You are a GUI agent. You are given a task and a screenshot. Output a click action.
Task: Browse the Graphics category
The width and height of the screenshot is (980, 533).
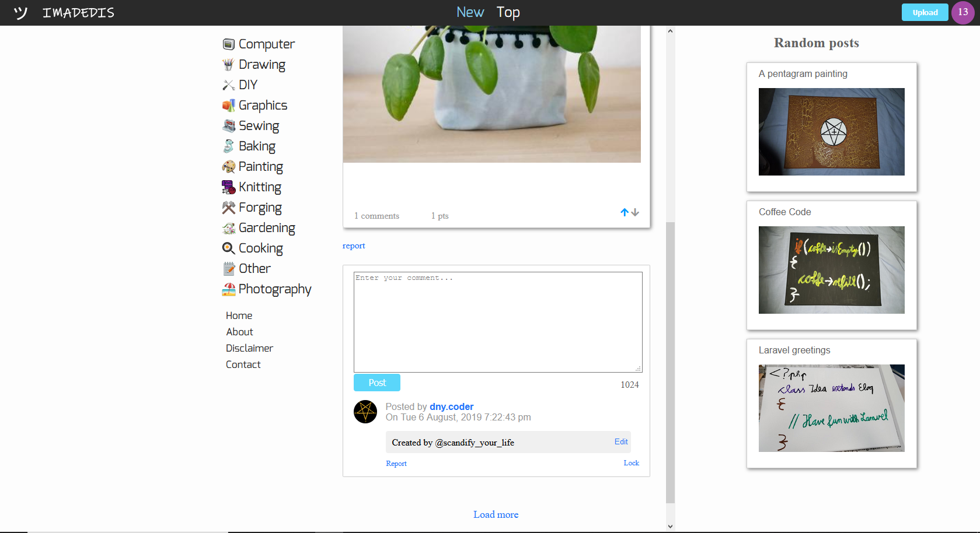(x=263, y=106)
